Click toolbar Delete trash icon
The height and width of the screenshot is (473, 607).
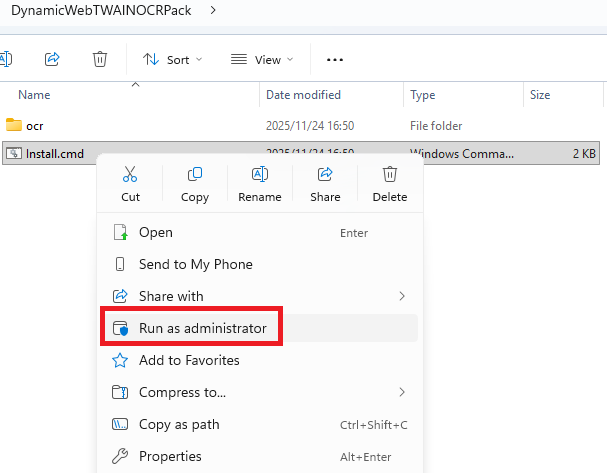[100, 59]
